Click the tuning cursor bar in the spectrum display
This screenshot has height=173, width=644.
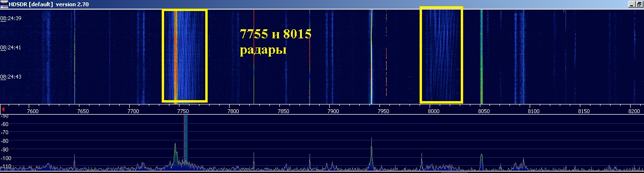tap(186, 142)
